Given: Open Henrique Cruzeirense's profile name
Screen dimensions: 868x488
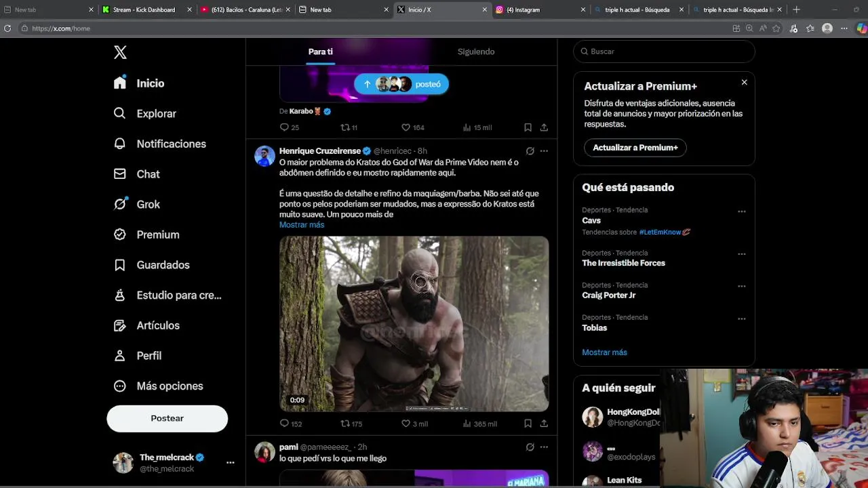Looking at the screenshot, I should pyautogui.click(x=320, y=151).
